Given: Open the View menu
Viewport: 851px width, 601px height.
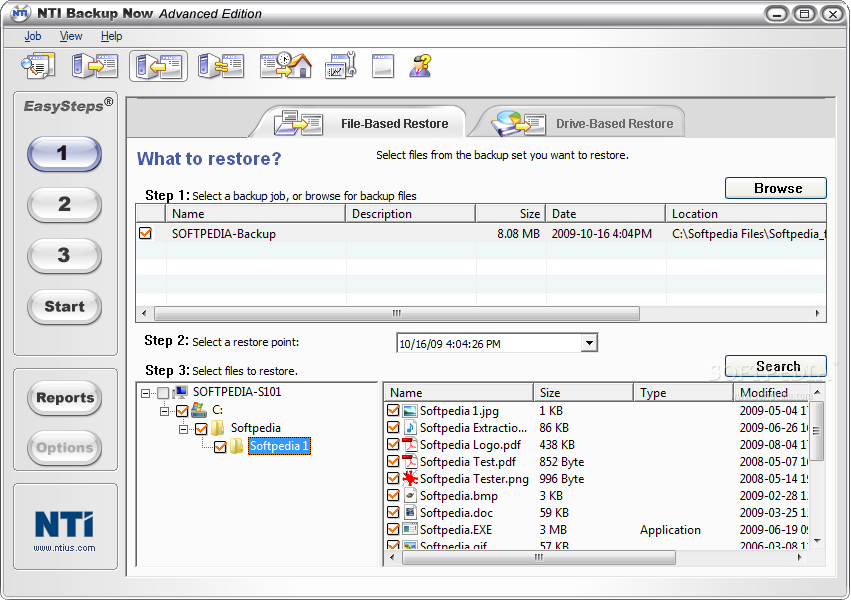Looking at the screenshot, I should 71,36.
